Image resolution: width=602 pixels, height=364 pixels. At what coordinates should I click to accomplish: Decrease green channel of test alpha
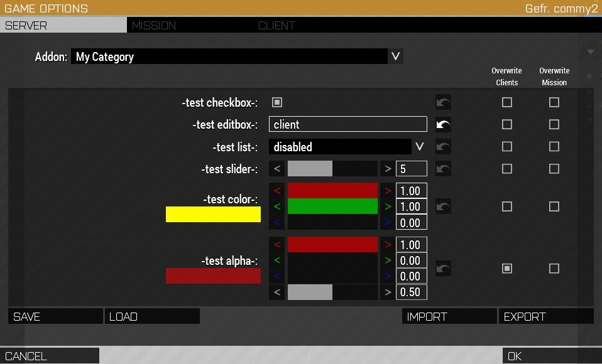(277, 260)
